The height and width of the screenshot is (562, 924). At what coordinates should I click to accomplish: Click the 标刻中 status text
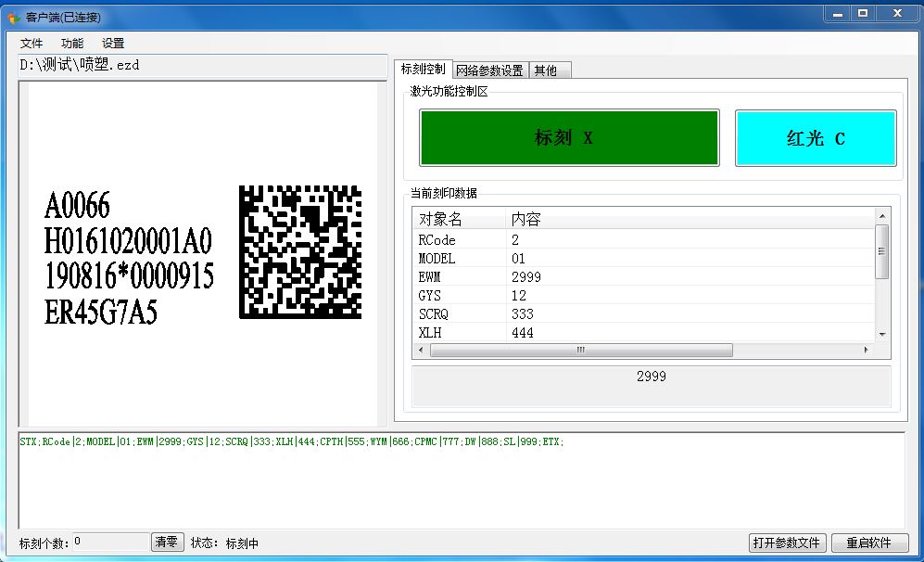point(242,543)
